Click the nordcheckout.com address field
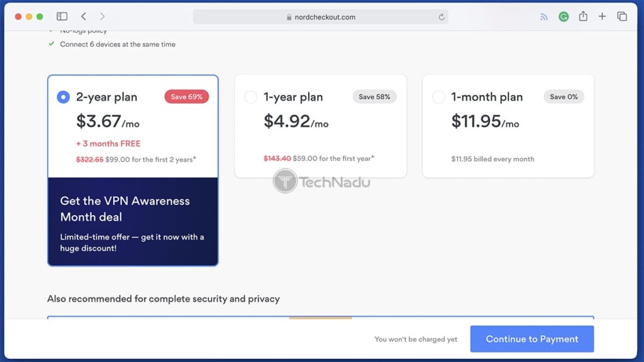 (x=320, y=17)
